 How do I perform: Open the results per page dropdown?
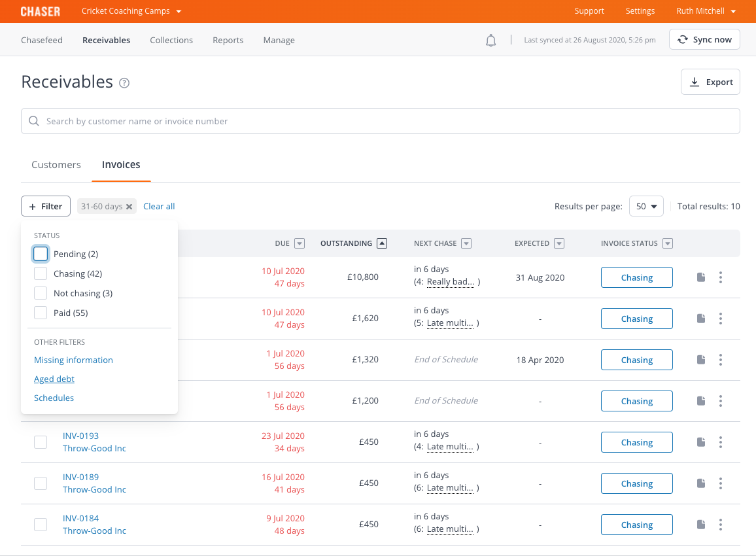645,206
